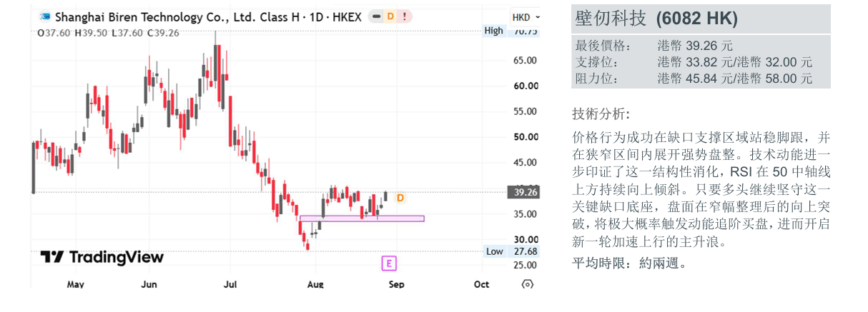Click the 港幣 39.26 元 last price value
This screenshot has height=312, width=868.
click(695, 46)
